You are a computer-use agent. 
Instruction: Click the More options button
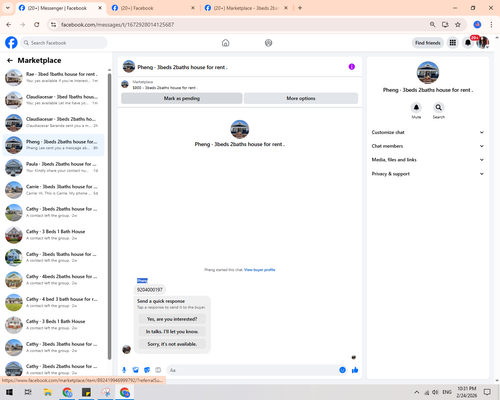(301, 98)
